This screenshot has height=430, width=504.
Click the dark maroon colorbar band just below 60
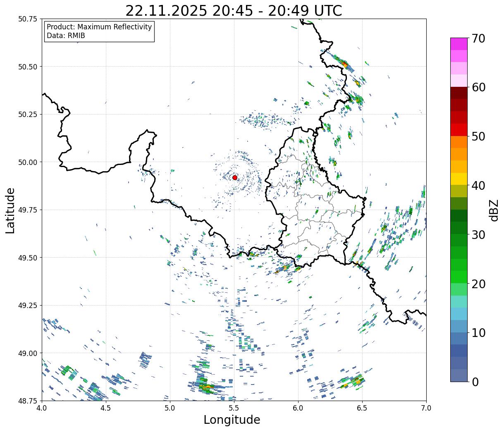point(459,93)
